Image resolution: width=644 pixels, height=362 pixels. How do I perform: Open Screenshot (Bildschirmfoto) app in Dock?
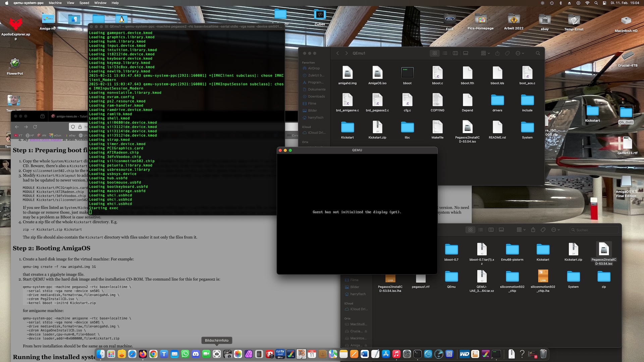tap(217, 354)
